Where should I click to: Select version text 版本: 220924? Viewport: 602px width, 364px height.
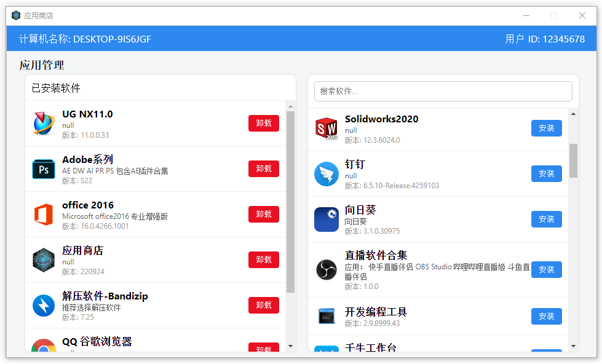click(x=83, y=272)
